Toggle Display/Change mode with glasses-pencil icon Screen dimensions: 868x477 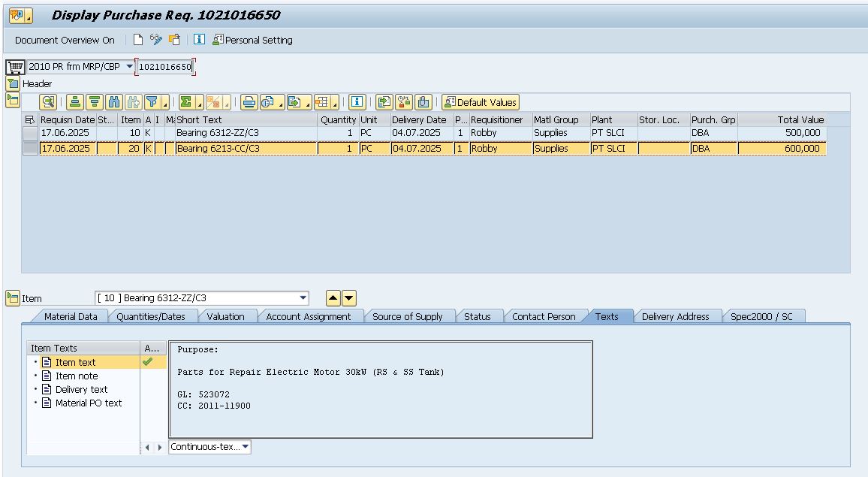coord(156,40)
